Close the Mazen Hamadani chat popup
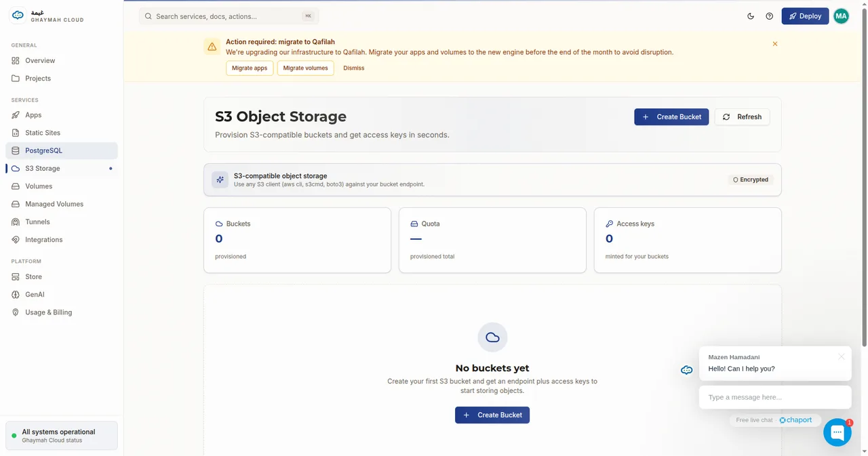The image size is (868, 456). [842, 356]
